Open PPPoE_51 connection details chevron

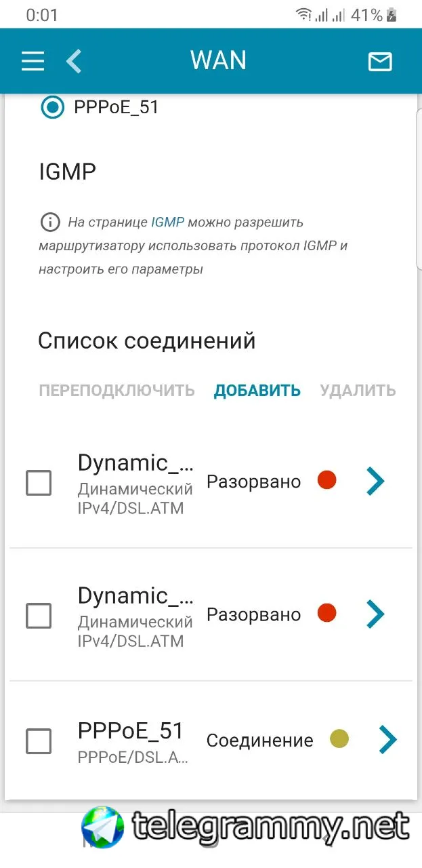point(387,740)
